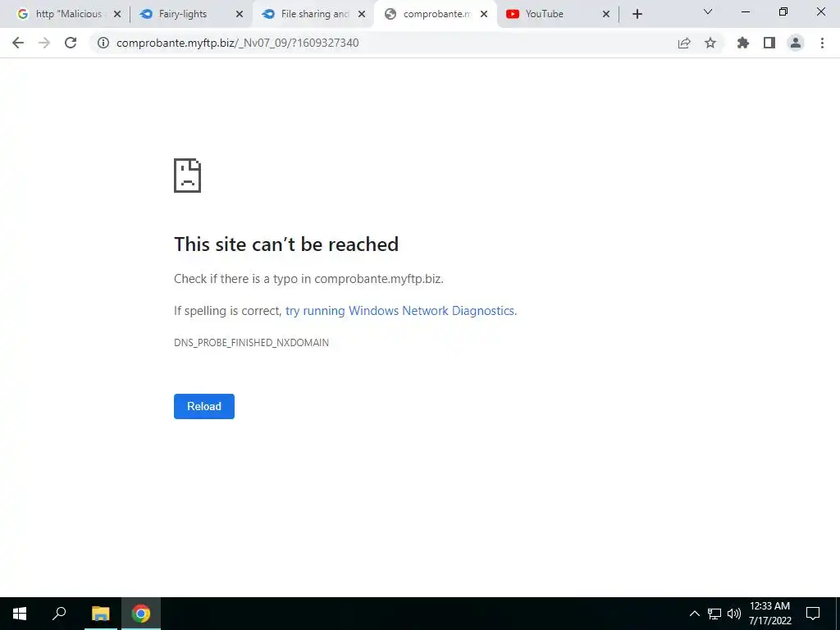Open the profile avatar menu

pyautogui.click(x=796, y=43)
